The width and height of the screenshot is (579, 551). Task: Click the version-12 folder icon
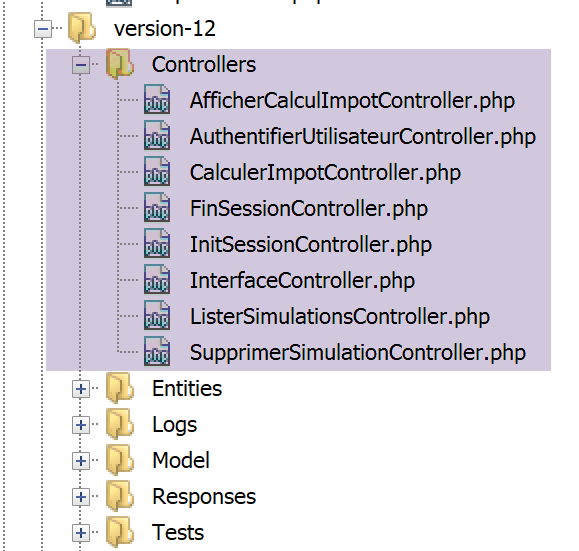tap(82, 28)
